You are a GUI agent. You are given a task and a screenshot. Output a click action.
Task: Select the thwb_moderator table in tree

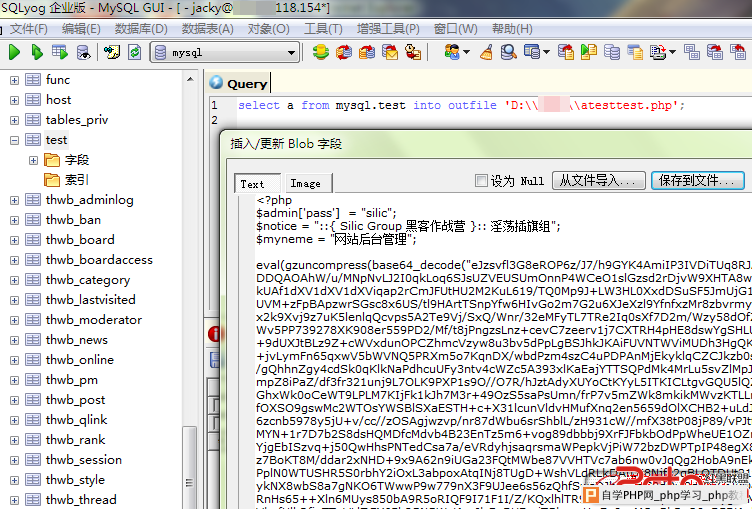pos(94,320)
